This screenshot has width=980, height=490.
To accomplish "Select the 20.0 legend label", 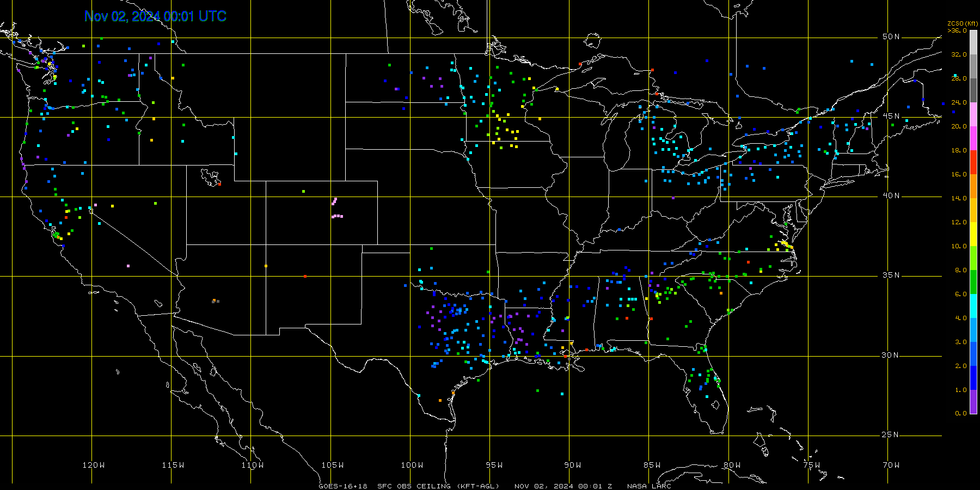I will tap(959, 126).
